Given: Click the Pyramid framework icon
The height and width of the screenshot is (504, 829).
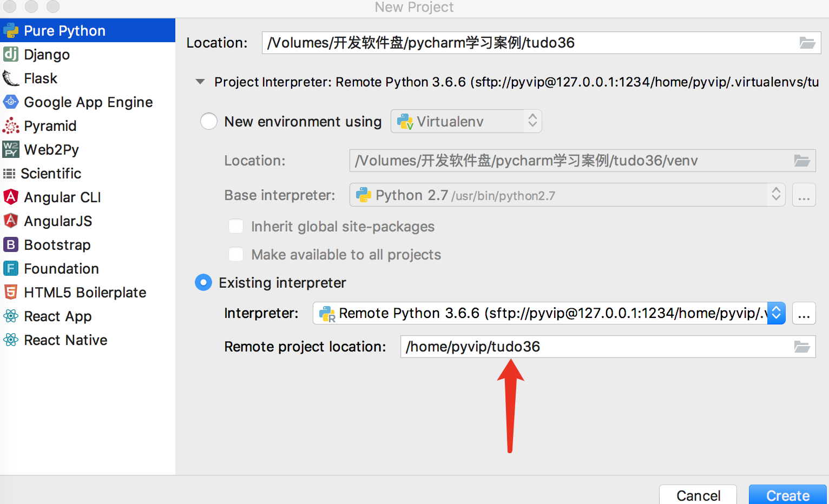Looking at the screenshot, I should click(x=11, y=126).
